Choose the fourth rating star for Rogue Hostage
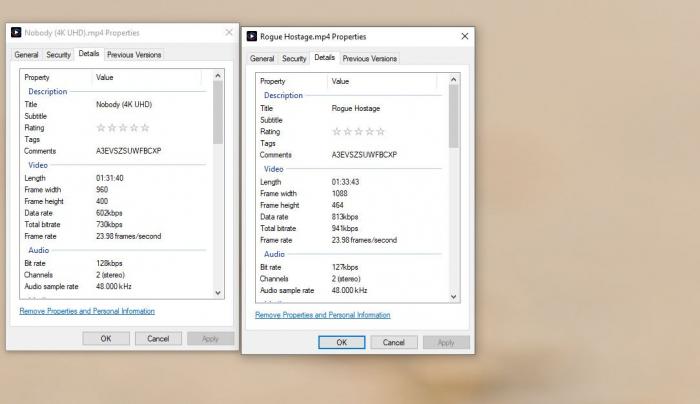Viewport: 700px width, 404px height. 370,132
